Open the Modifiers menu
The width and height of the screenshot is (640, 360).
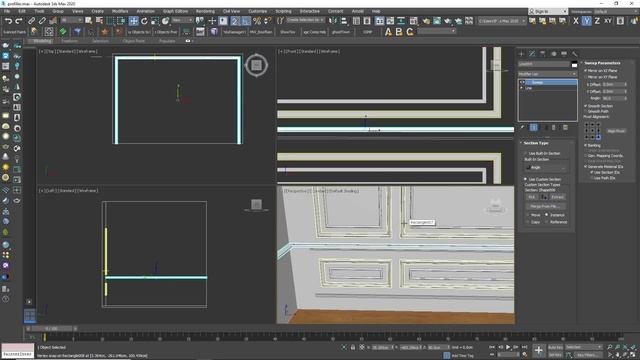(120, 11)
